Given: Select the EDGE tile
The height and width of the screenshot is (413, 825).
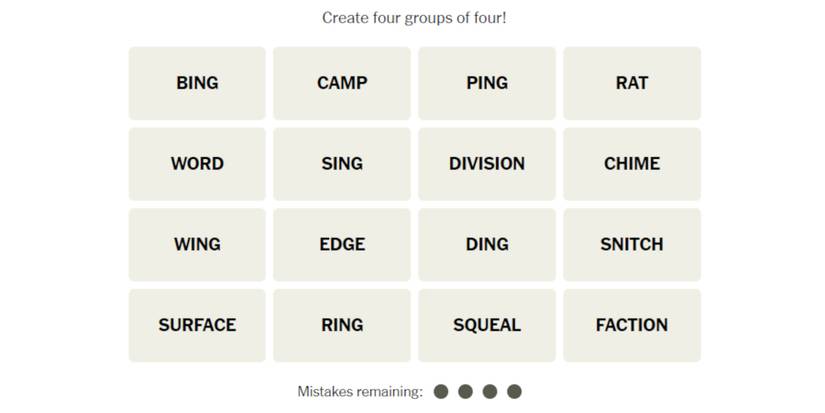Looking at the screenshot, I should point(342,244).
